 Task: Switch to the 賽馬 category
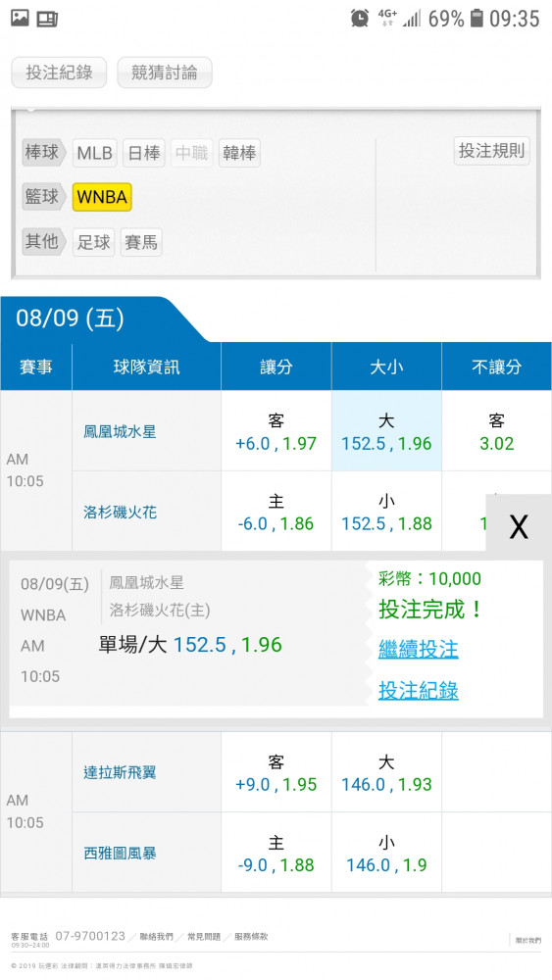[141, 242]
